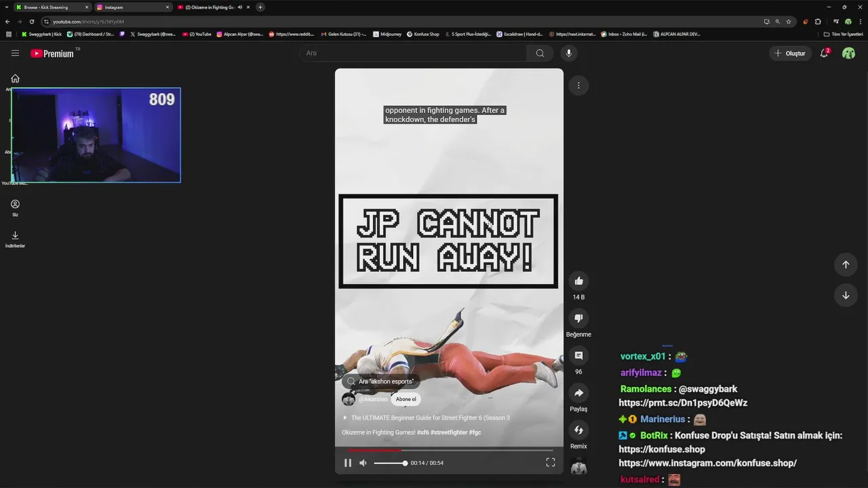Focus the 'Ara' search input field
The width and height of the screenshot is (868, 488).
(x=414, y=53)
